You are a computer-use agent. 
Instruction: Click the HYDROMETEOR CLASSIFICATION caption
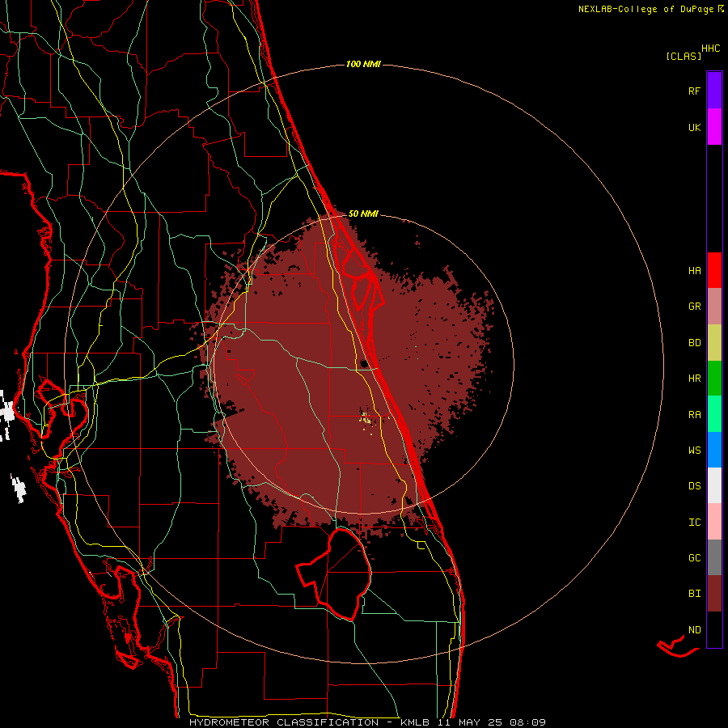283,722
